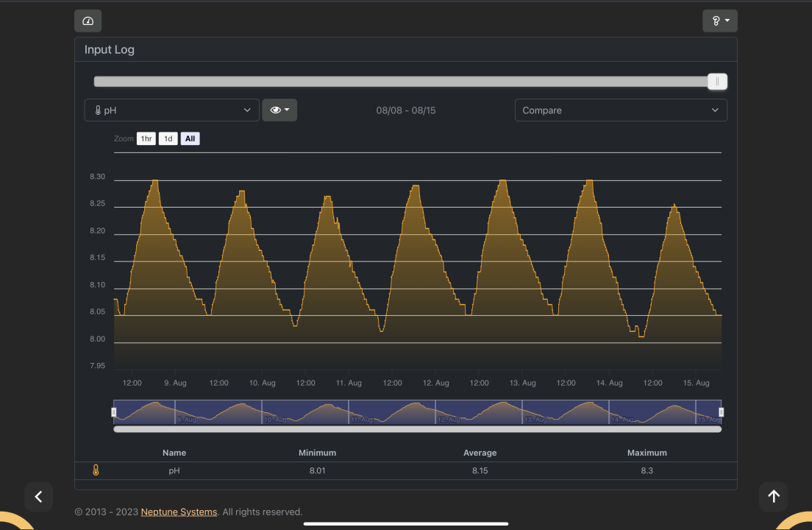Click the left navigator handle
This screenshot has width=812, height=530.
114,412
